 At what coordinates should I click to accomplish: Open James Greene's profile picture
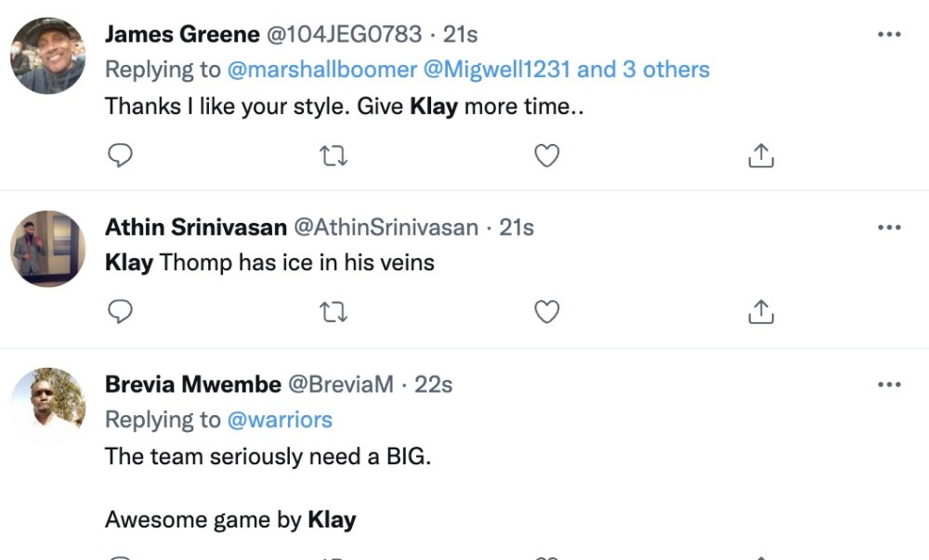pyautogui.click(x=48, y=56)
